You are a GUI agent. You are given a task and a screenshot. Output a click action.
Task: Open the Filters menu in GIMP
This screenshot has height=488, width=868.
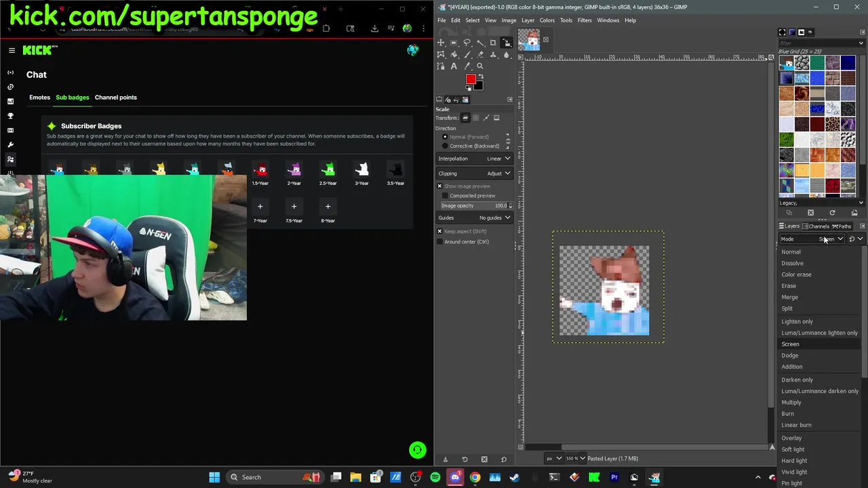(x=585, y=20)
